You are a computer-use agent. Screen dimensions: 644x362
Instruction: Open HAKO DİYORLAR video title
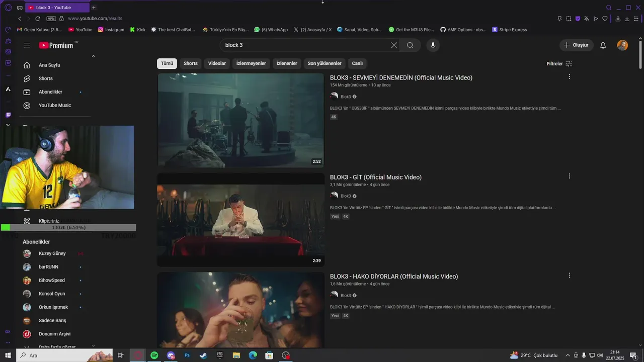point(394,277)
